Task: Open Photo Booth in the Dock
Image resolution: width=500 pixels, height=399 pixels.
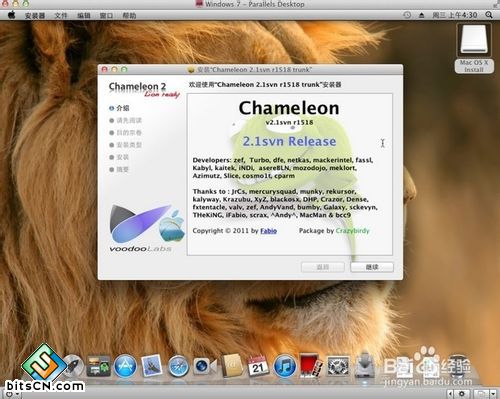Action: coord(311,366)
